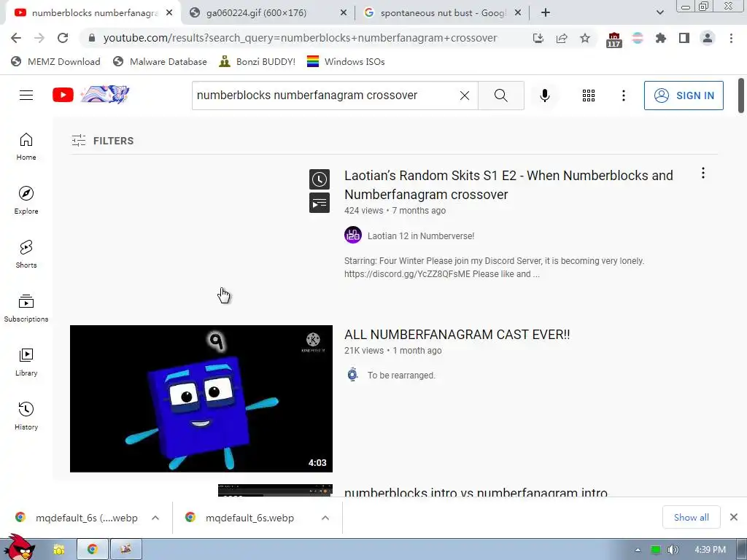Open ALL NUMBERFANAGRAM CAST EVER!! title
Viewport: 747px width, 560px height.
pyautogui.click(x=457, y=334)
